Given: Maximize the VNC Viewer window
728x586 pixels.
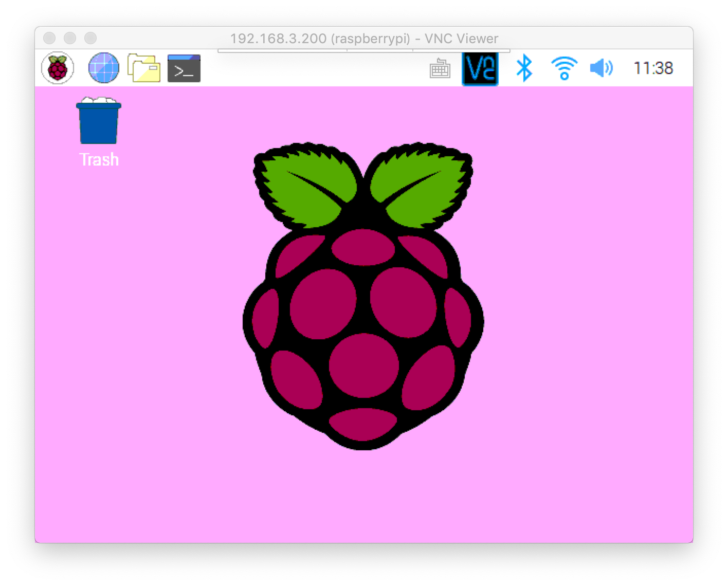Looking at the screenshot, I should tap(90, 38).
